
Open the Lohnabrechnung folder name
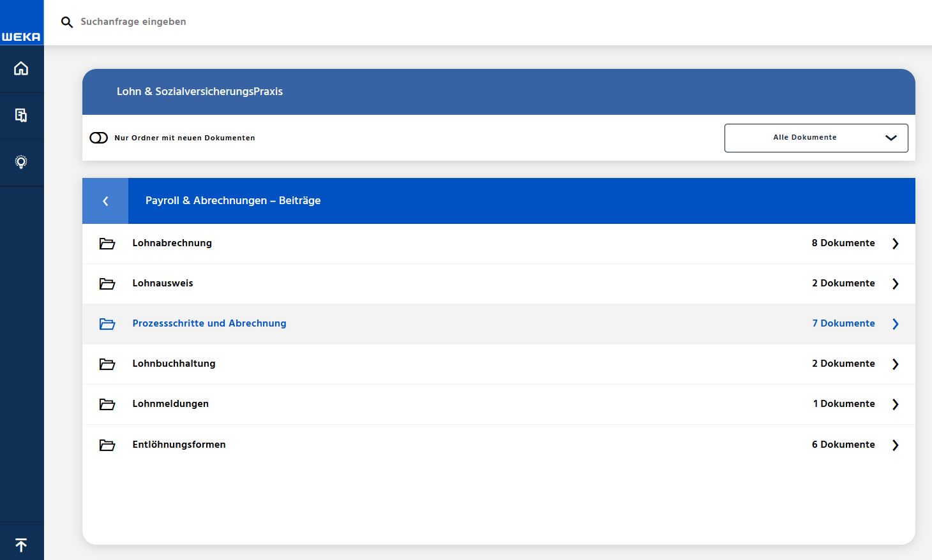(172, 243)
